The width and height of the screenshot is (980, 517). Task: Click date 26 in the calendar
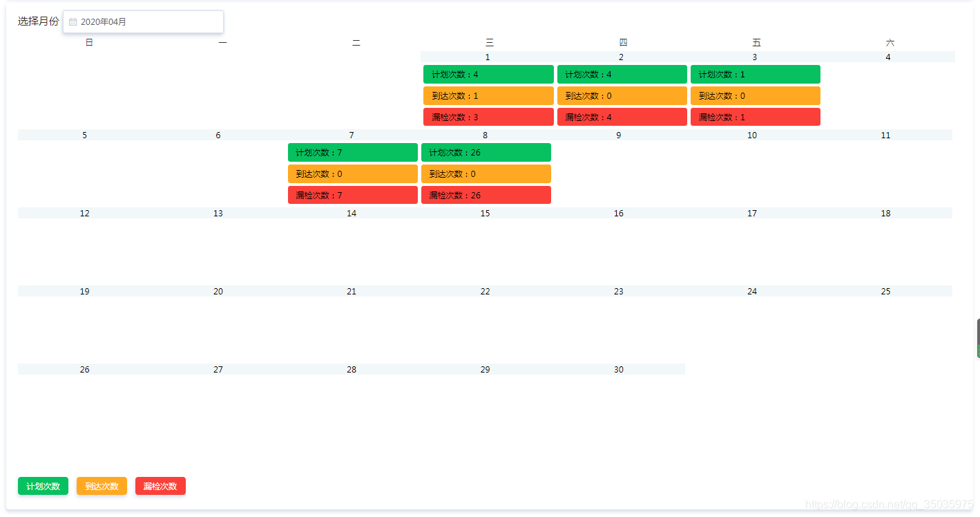click(85, 369)
